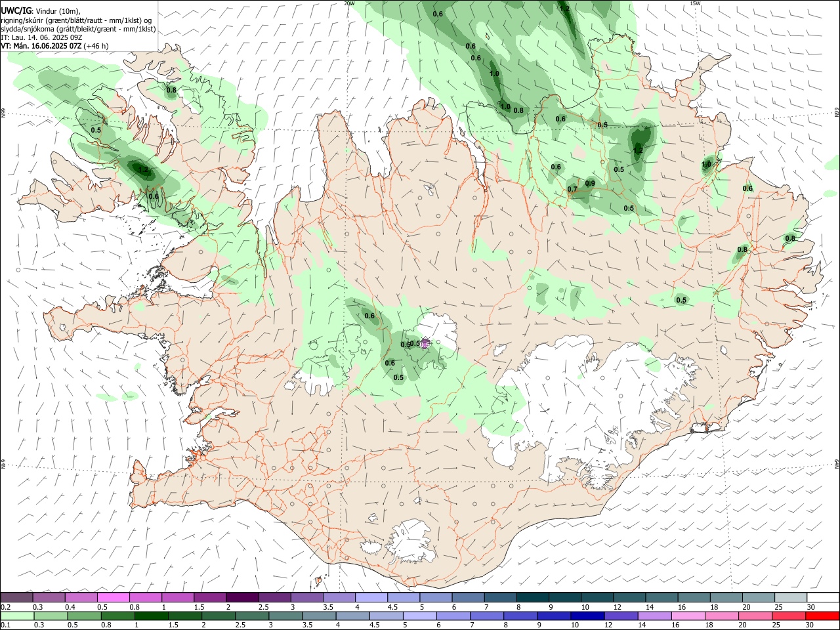The height and width of the screenshot is (630, 840).
Task: Pick the lower-row pink swatch labeled 20
Action: click(x=755, y=616)
